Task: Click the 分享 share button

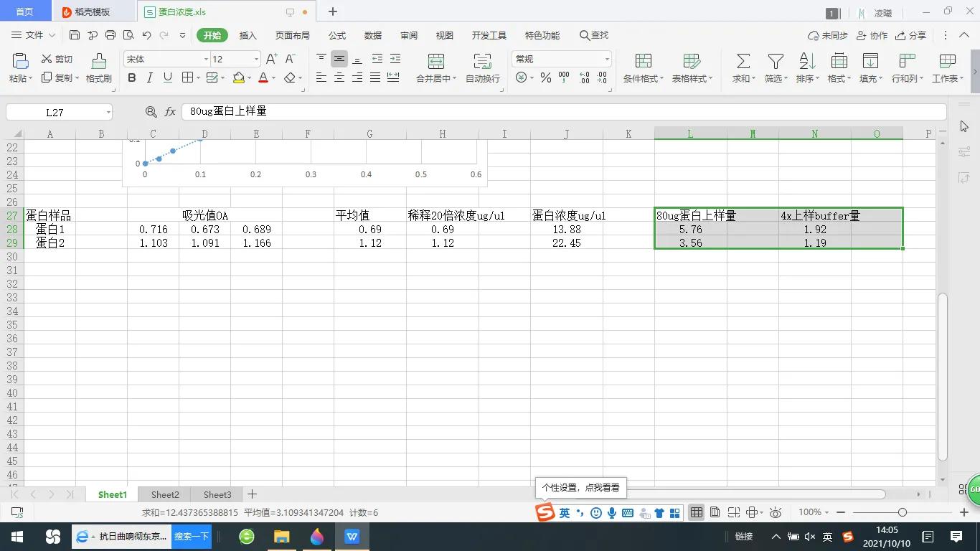Action: coord(910,35)
